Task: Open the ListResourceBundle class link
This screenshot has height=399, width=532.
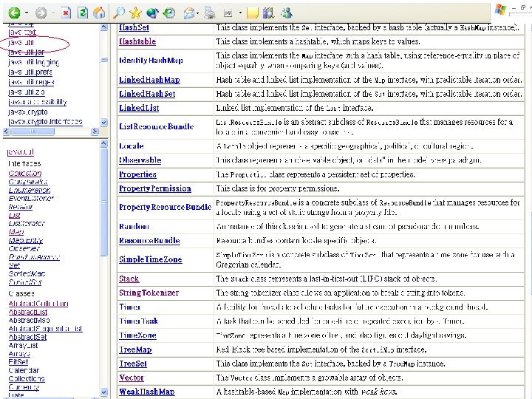Action: tap(157, 126)
